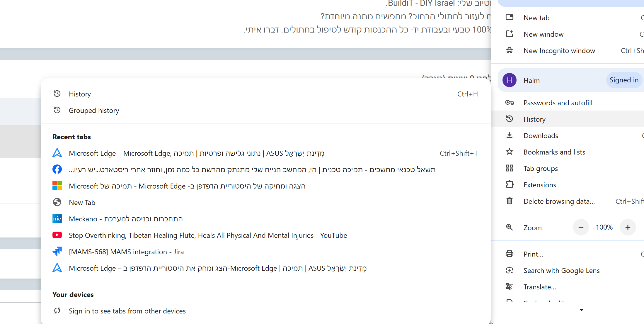Click the New window icon
Image resolution: width=644 pixels, height=324 pixels.
pyautogui.click(x=510, y=34)
